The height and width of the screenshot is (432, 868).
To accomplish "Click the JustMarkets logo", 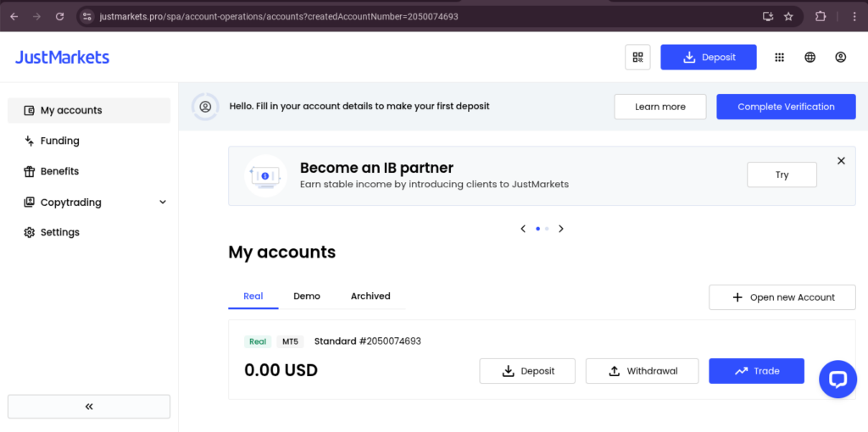I will (x=62, y=58).
